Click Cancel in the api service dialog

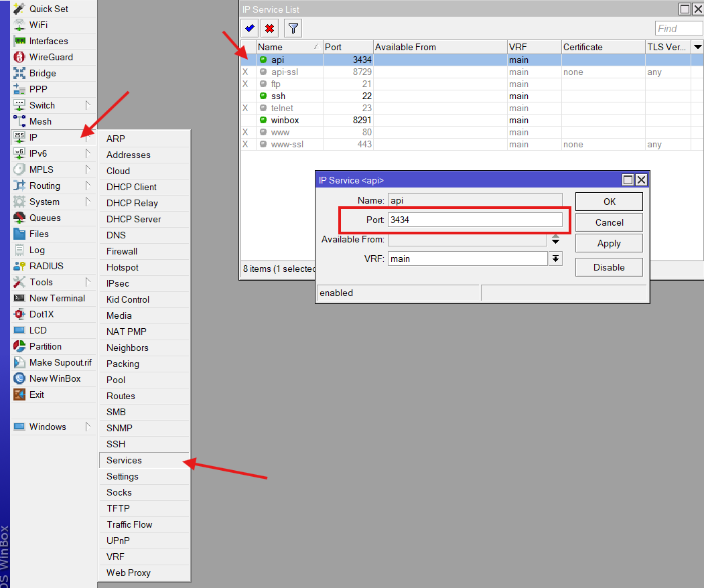(609, 222)
